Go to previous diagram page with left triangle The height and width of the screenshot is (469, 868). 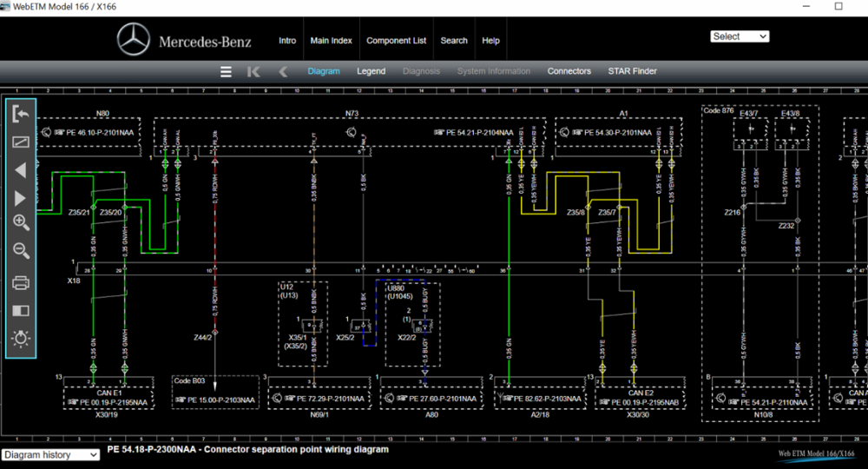pos(21,170)
